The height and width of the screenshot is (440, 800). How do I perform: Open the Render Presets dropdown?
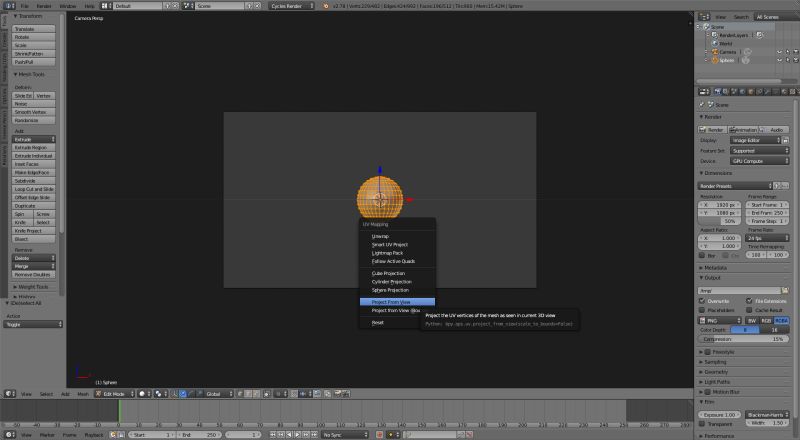click(735, 186)
